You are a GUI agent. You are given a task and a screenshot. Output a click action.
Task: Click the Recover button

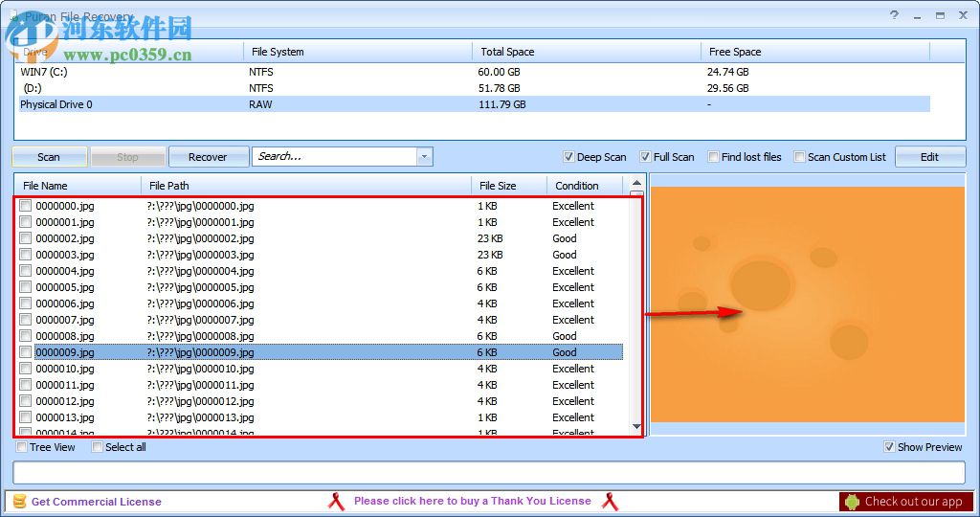pyautogui.click(x=208, y=157)
